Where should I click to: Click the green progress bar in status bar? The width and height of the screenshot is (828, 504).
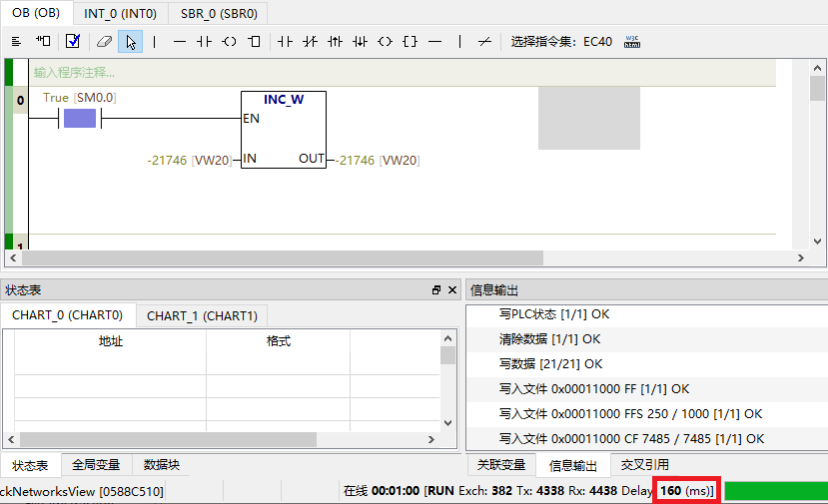pos(775,491)
